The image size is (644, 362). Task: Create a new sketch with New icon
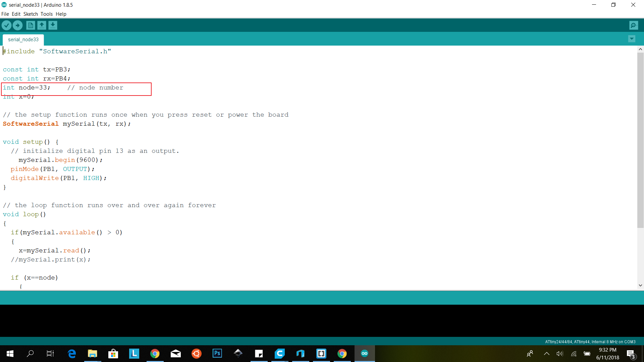[x=31, y=25]
